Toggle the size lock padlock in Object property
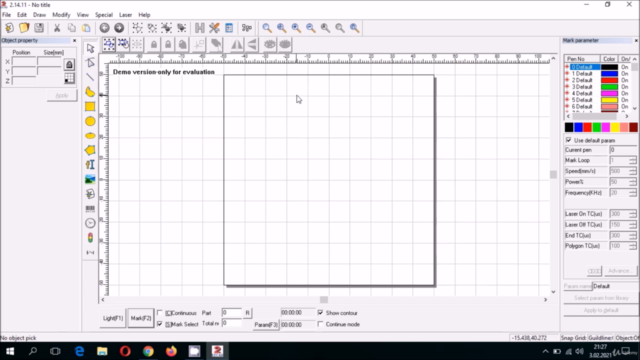 pos(69,64)
